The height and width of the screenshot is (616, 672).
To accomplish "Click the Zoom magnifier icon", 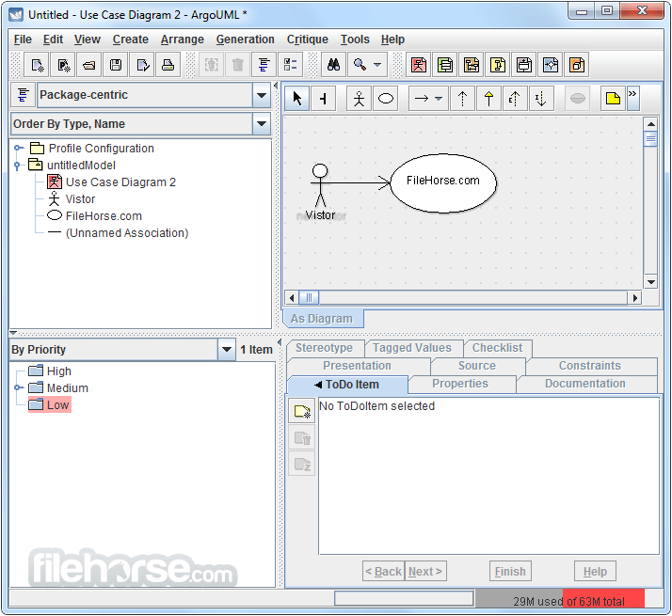I will click(360, 65).
